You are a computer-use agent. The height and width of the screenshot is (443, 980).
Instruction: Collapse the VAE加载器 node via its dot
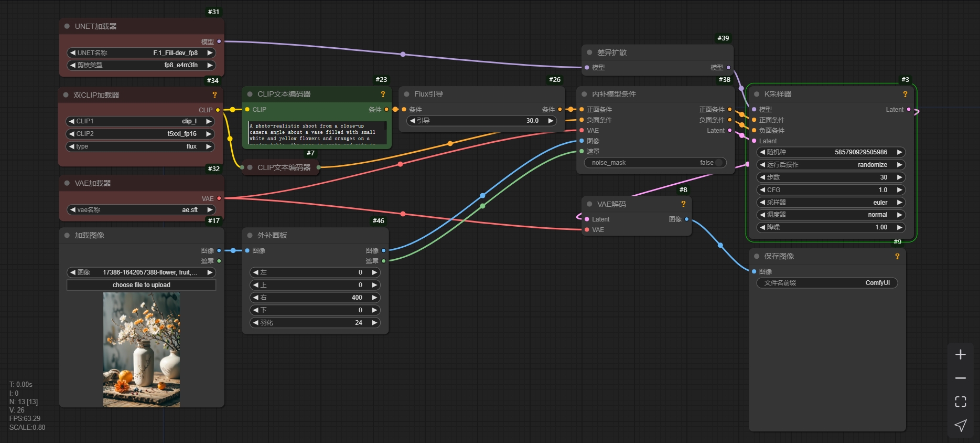coord(67,183)
